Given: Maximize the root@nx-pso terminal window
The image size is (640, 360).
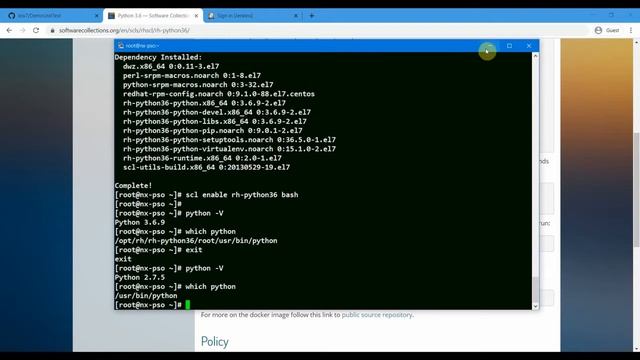Looking at the screenshot, I should pos(509,46).
